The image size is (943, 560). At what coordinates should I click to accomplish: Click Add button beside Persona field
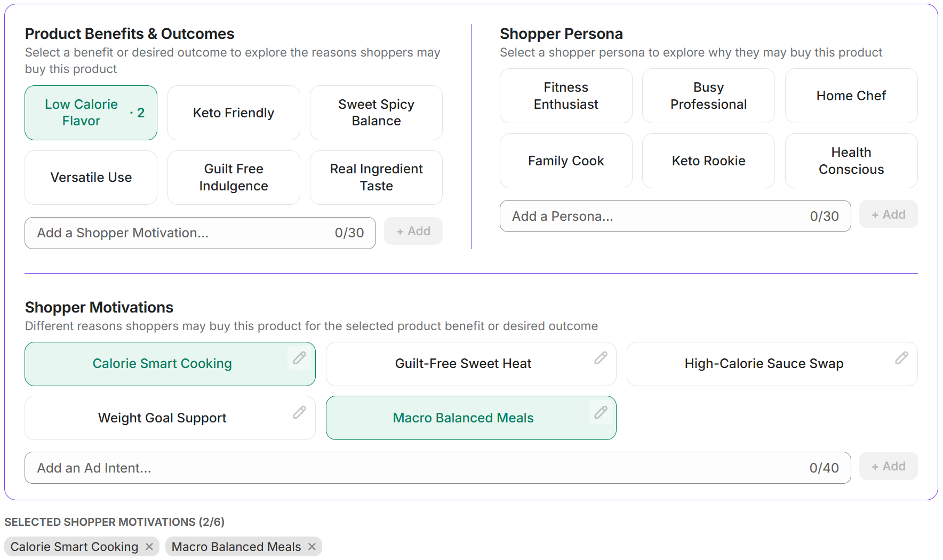pos(889,214)
